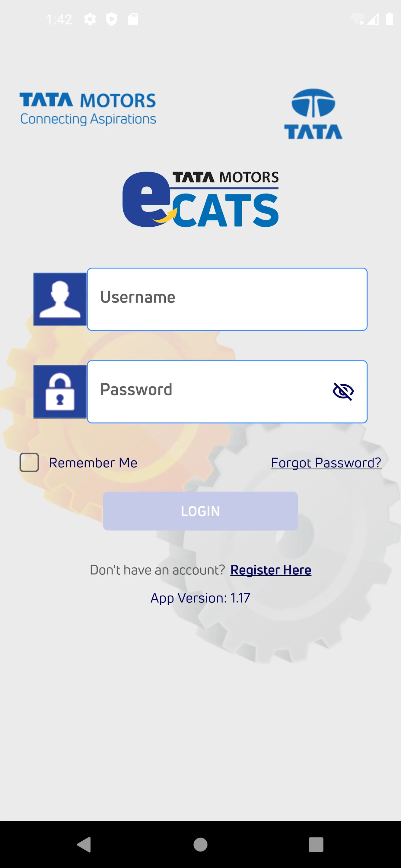Tap the padlock icon beside Password
The height and width of the screenshot is (868, 401).
click(60, 392)
